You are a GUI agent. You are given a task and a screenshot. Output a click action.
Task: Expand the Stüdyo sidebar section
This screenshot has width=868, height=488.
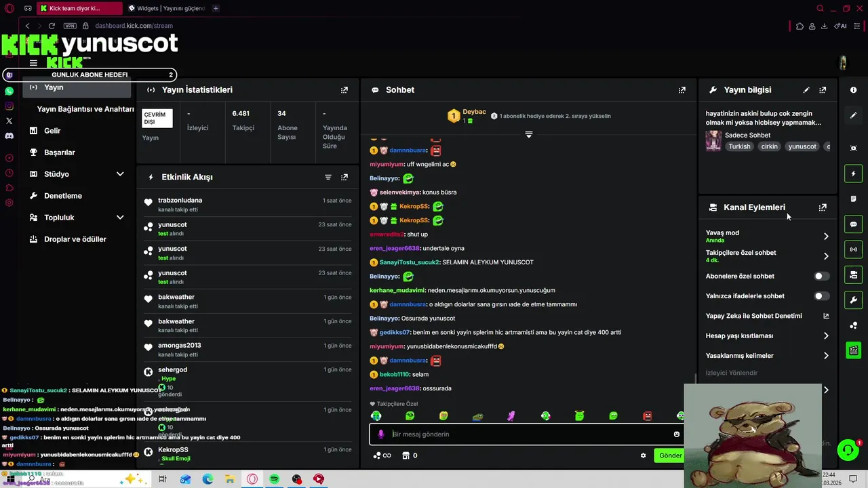120,174
